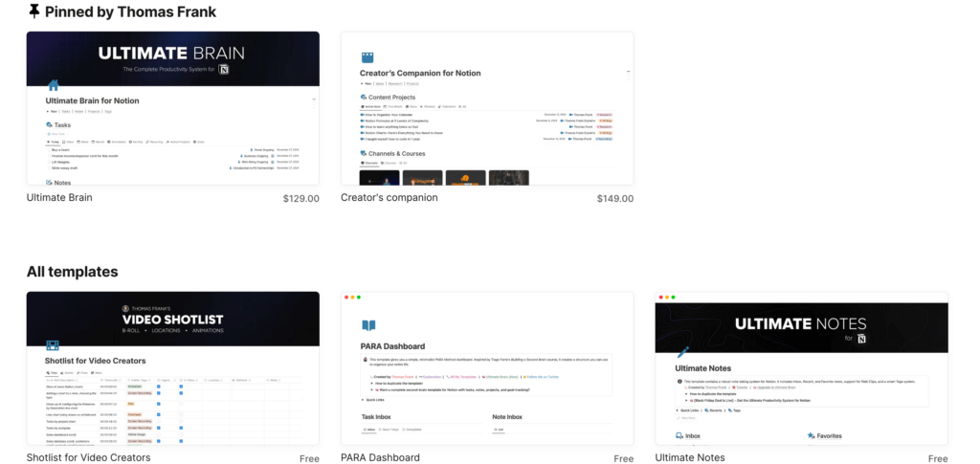Open the Ultimate Brain template title link
This screenshot has width=980, height=464.
[59, 198]
